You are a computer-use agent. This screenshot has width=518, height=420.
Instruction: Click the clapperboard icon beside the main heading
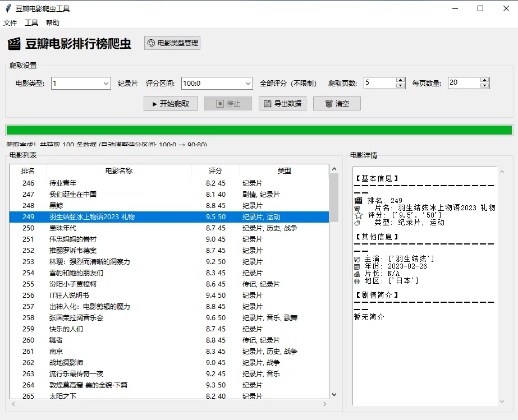coord(14,44)
